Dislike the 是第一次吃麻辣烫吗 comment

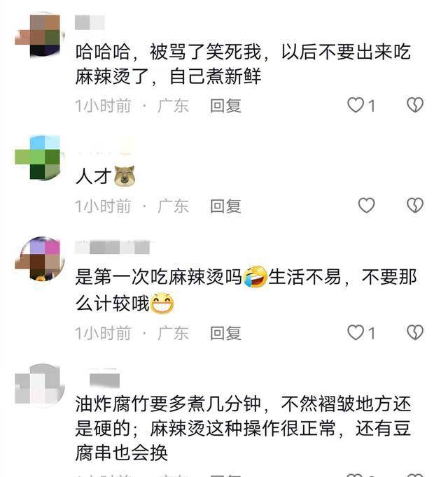pyautogui.click(x=415, y=332)
